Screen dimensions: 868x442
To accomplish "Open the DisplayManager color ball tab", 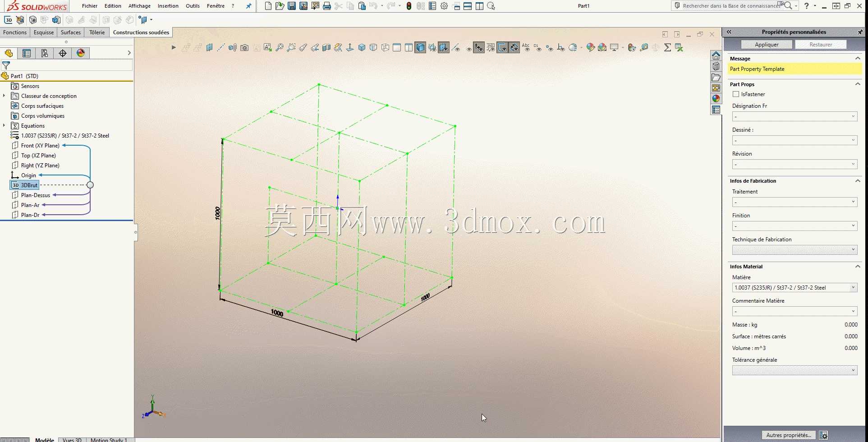I will (81, 53).
